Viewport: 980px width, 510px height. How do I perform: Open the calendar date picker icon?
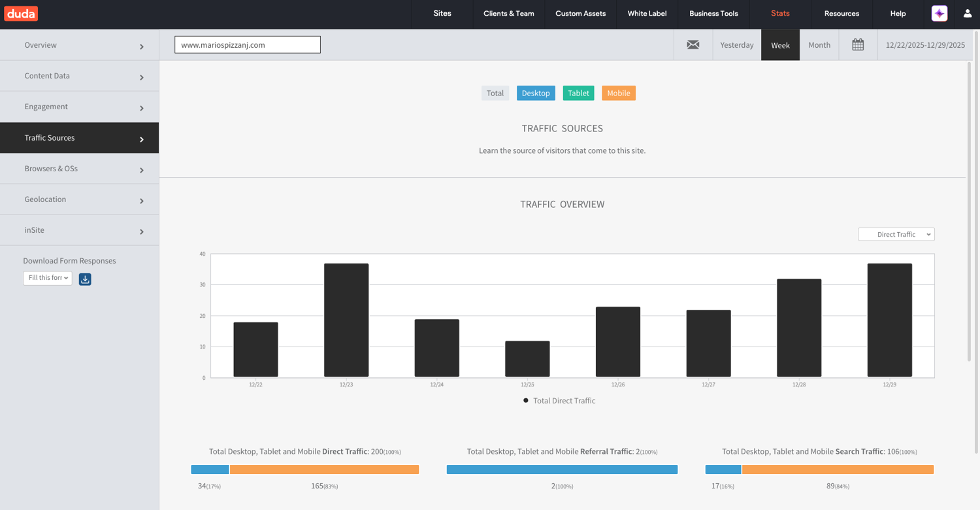point(858,45)
